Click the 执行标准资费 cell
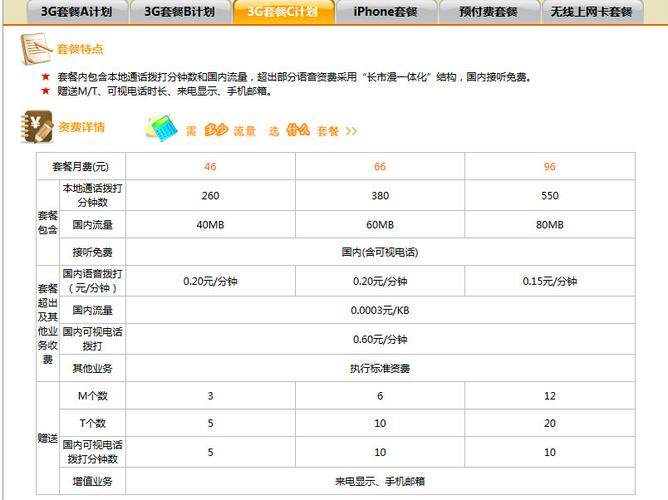This screenshot has height=500, width=668. click(380, 368)
